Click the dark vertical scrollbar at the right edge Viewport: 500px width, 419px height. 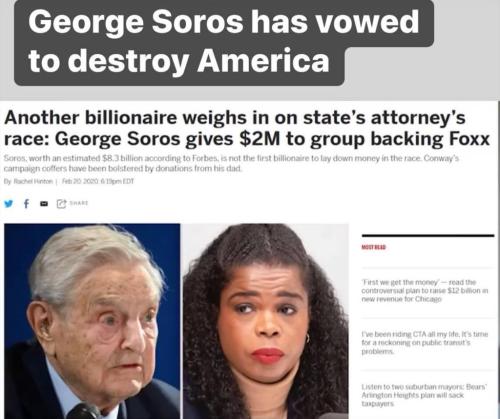(x=499, y=260)
